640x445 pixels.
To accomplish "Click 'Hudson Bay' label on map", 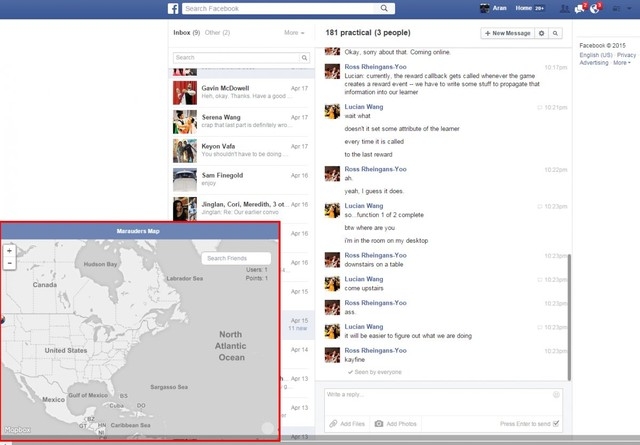I will pyautogui.click(x=100, y=265).
